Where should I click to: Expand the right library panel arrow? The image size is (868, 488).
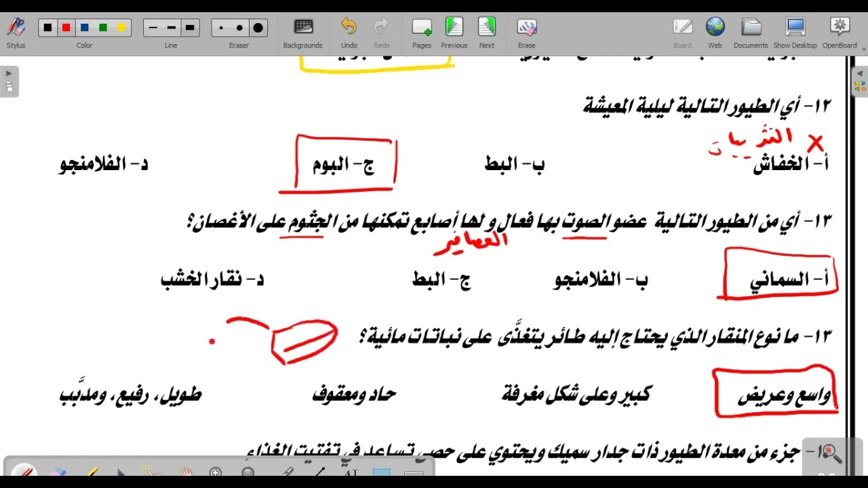[859, 73]
